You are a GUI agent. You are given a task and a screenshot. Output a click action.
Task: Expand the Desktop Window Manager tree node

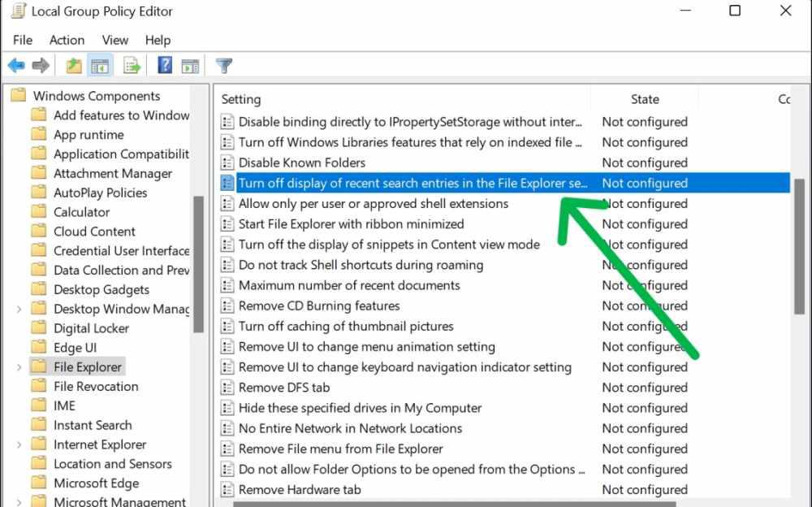click(x=19, y=309)
